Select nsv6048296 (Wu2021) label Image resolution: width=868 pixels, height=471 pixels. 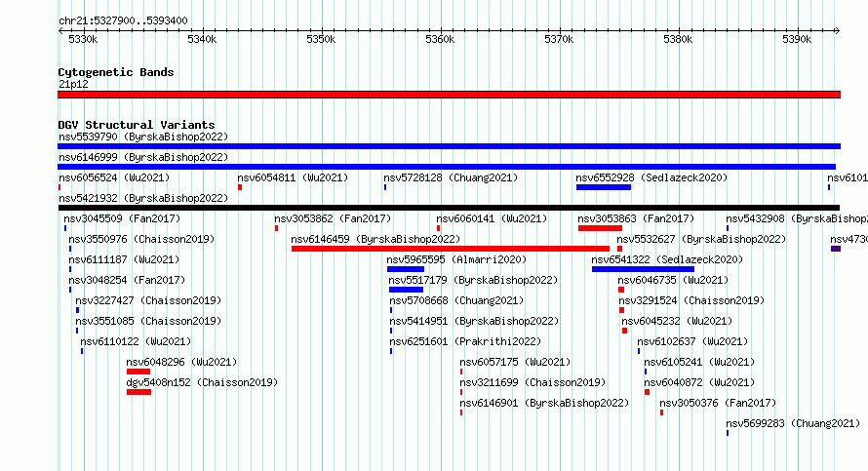pyautogui.click(x=181, y=362)
